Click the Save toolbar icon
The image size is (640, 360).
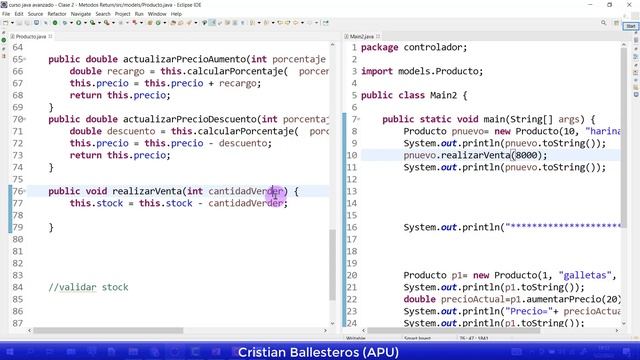19,23
